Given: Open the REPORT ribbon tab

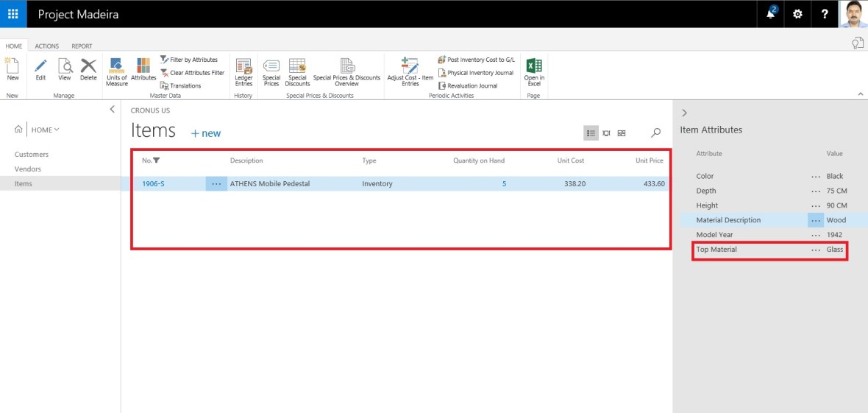Looking at the screenshot, I should click(x=82, y=46).
